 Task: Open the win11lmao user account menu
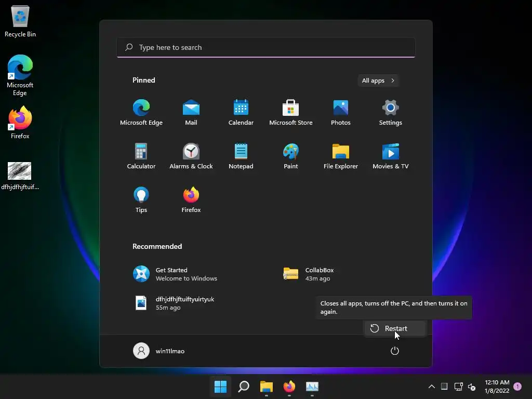tap(159, 351)
